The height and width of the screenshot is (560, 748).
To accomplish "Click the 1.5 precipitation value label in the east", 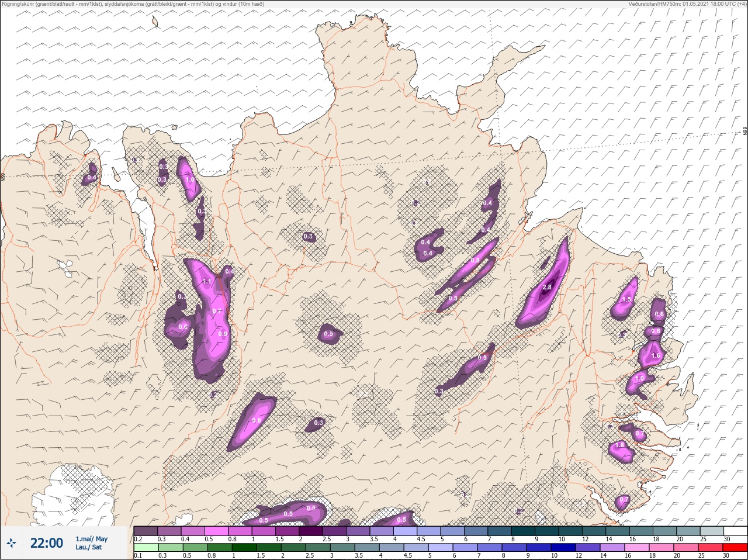I will tap(626, 299).
